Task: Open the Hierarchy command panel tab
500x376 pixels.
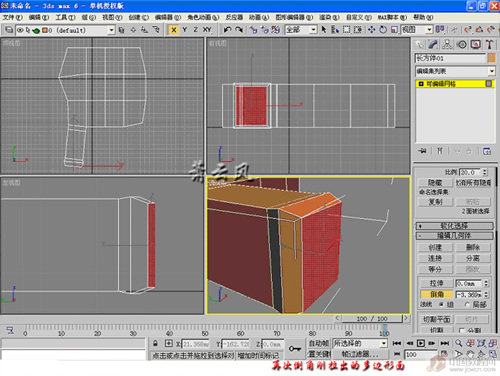Action: point(447,44)
